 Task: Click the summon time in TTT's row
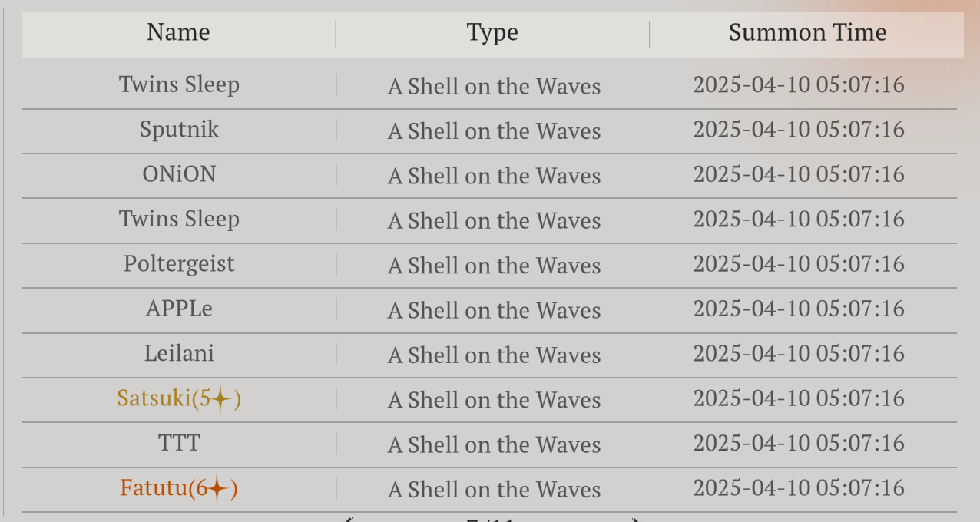click(x=799, y=443)
